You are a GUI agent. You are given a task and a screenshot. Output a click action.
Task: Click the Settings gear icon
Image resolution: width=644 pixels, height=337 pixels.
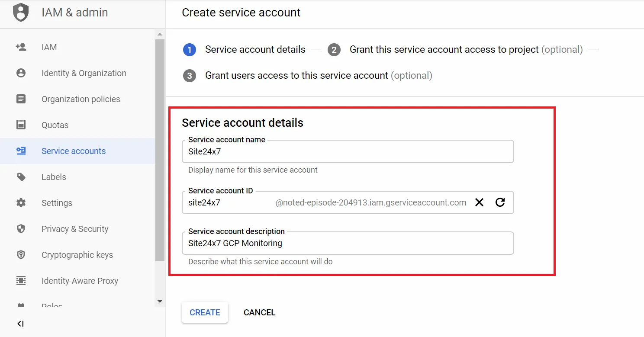click(x=21, y=203)
